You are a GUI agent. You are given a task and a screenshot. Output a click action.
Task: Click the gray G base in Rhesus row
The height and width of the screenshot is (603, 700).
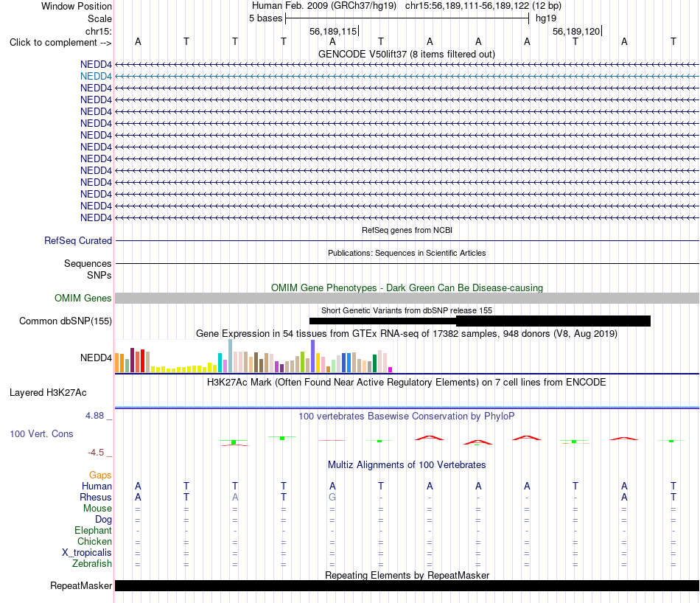(332, 497)
